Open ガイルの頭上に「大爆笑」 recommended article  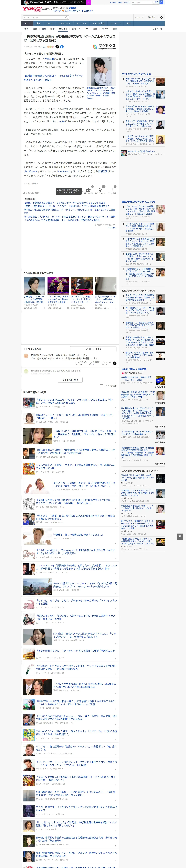75,467
